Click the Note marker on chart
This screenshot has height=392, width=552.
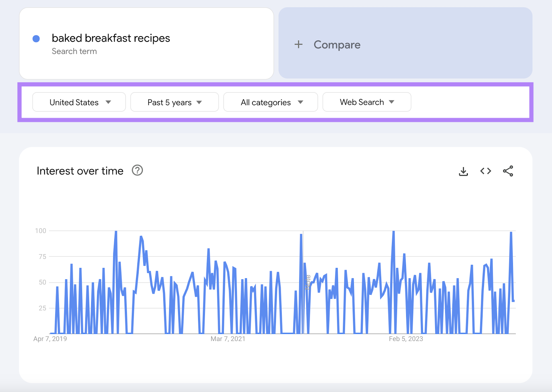[307, 282]
